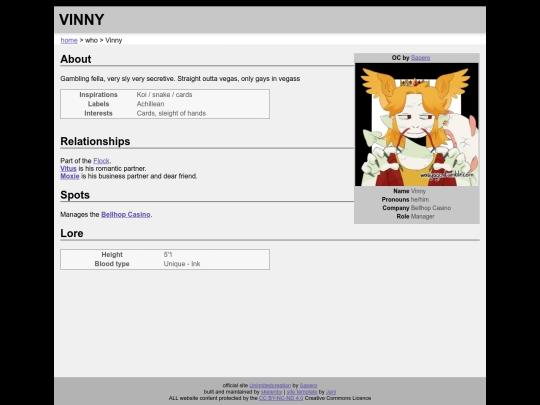Viewport: 540px width, 405px height.
Task: Click the Height value 5'1
Action: click(168, 255)
